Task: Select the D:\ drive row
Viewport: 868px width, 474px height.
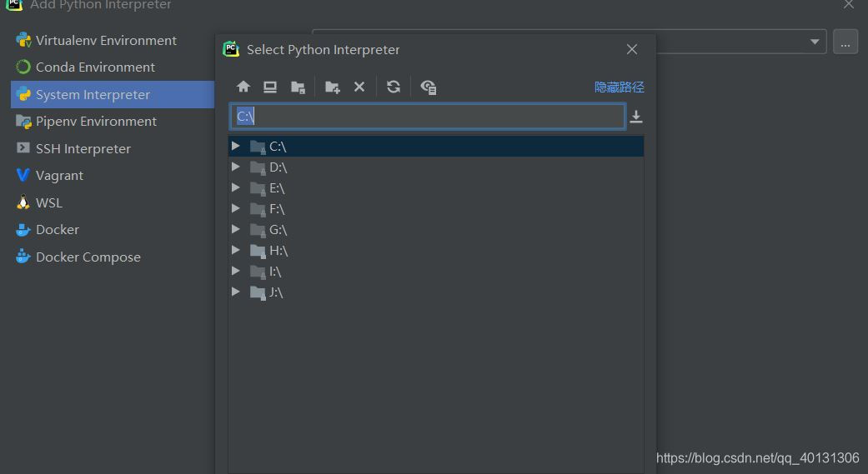Action: 436,167
